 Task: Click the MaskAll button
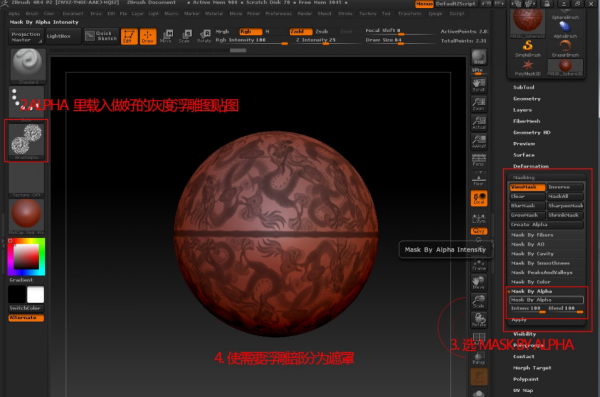click(565, 196)
